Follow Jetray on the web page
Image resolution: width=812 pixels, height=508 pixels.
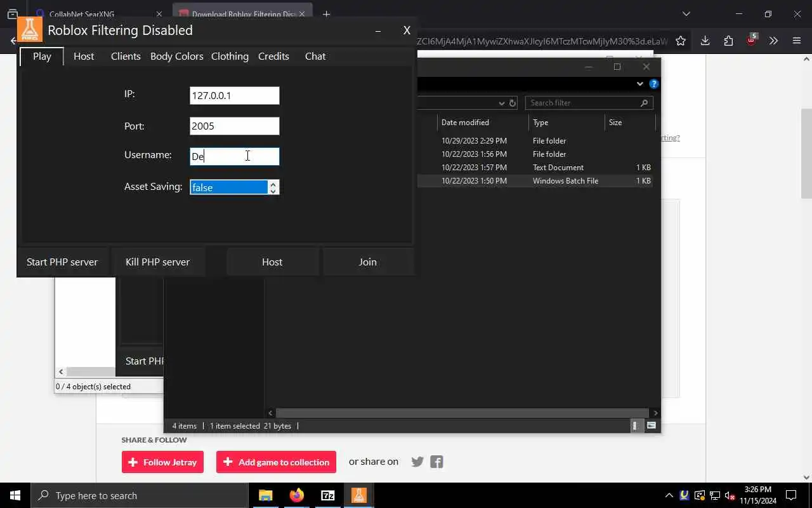[x=162, y=462]
